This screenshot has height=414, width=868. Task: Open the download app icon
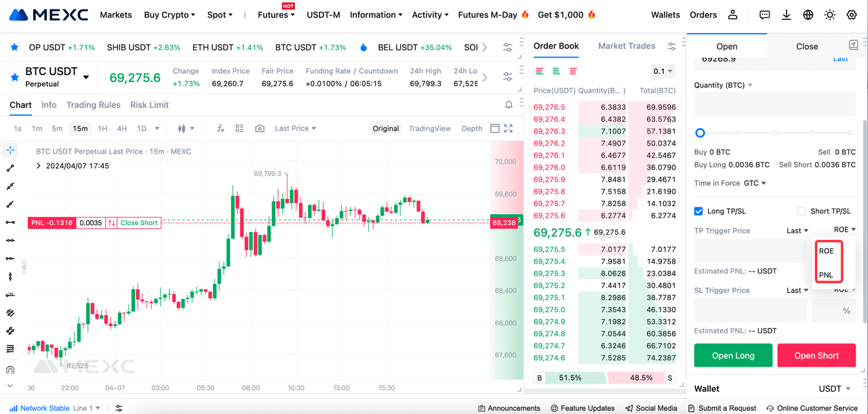[787, 15]
